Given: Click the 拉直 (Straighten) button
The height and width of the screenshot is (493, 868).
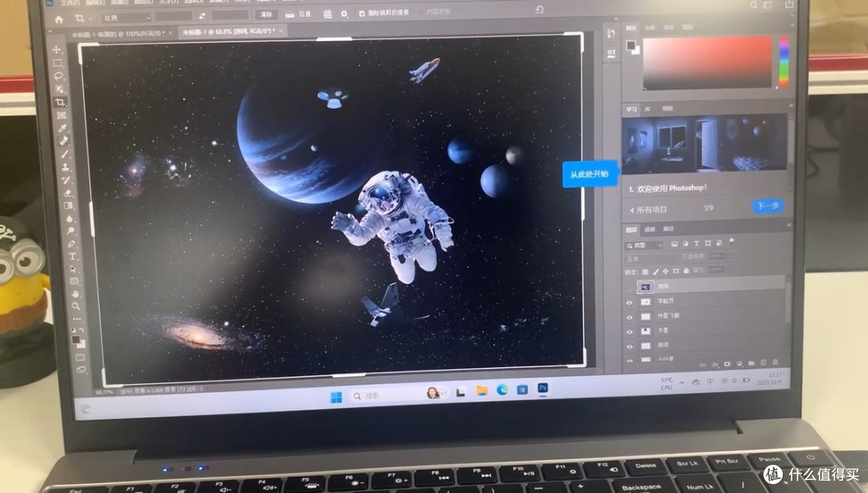Looking at the screenshot, I should point(298,14).
